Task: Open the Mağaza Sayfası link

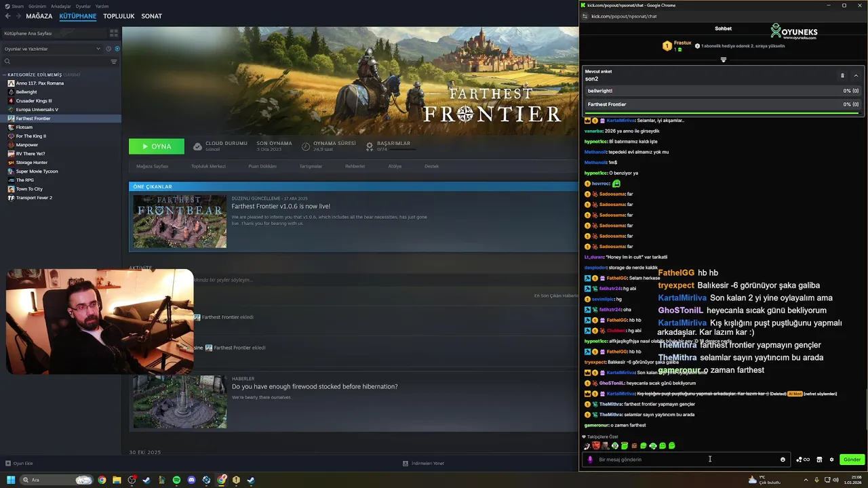Action: tap(152, 166)
